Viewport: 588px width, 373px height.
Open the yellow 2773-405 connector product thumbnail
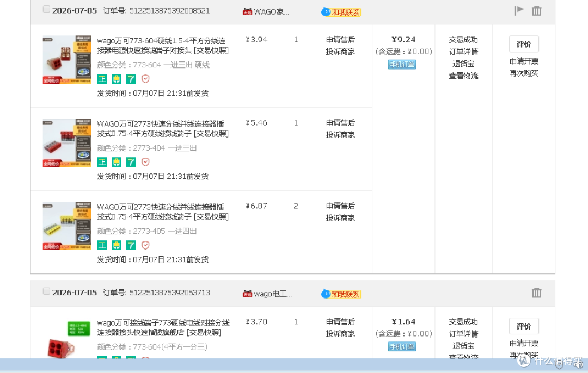67,226
